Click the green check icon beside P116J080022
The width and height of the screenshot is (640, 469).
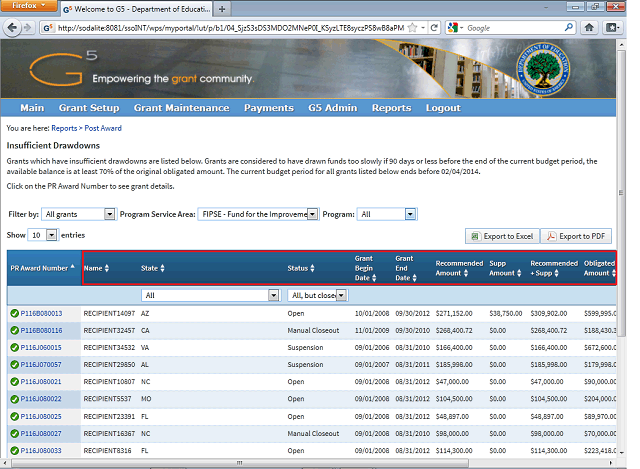[14, 399]
